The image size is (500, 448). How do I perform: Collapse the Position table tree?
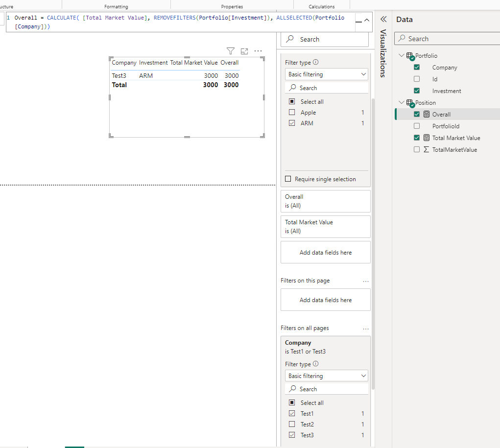pyautogui.click(x=402, y=102)
